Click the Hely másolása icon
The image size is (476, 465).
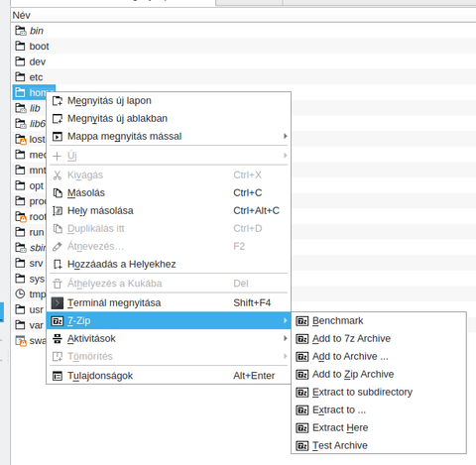[58, 211]
